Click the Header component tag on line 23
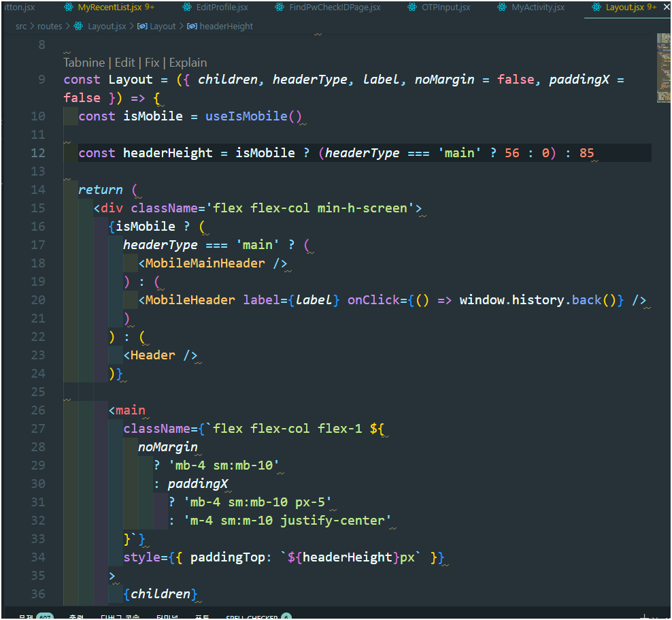The width and height of the screenshot is (672, 620). (152, 355)
